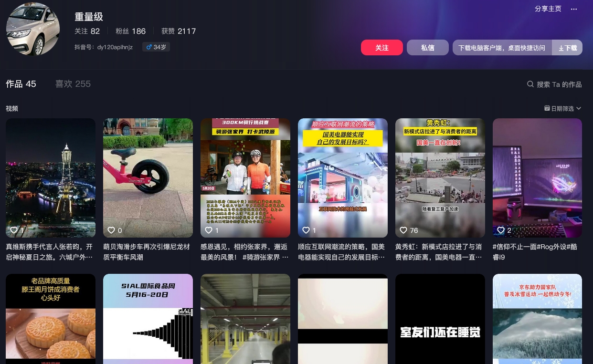Switch to the 作品 45 tab

(x=21, y=84)
